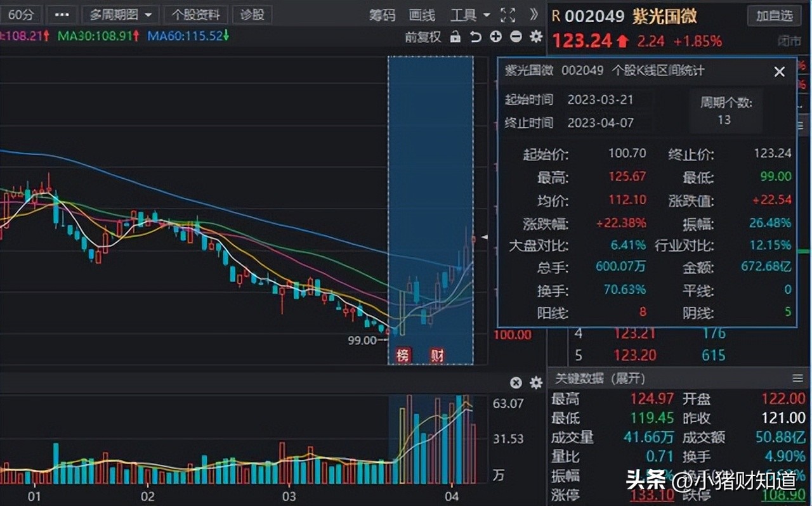This screenshot has height=506, width=812.
Task: Close the volume indicator sub-panel
Action: pyautogui.click(x=516, y=382)
